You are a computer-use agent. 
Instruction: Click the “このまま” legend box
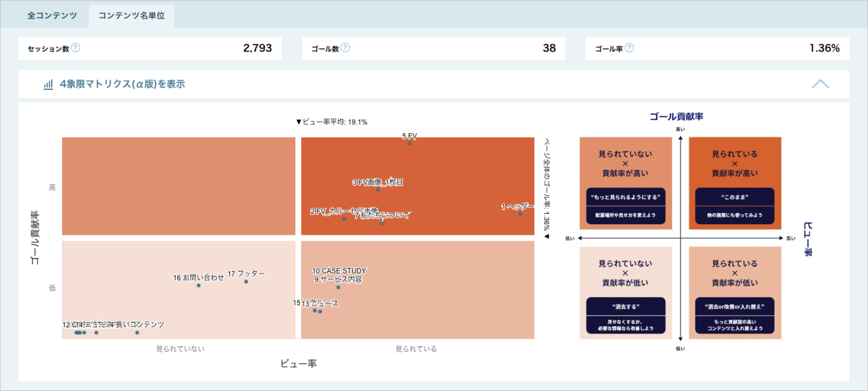pyautogui.click(x=735, y=197)
